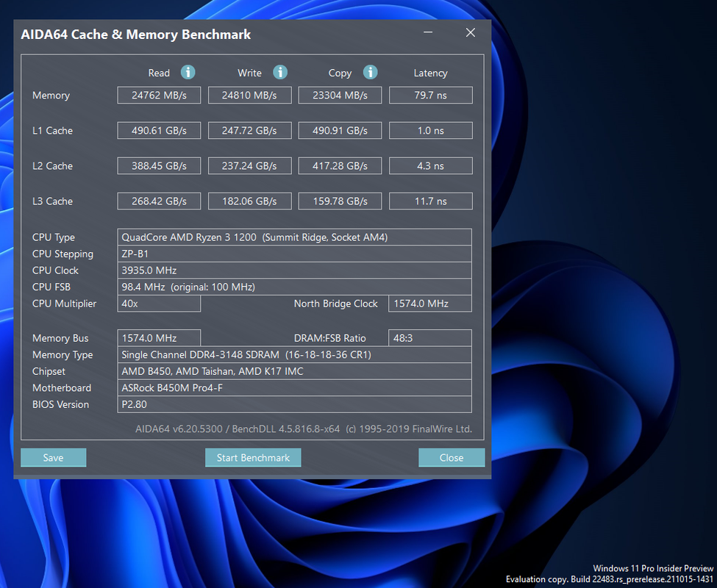Click Memory Type field DDR4-3148 SDRAM

[x=294, y=354]
